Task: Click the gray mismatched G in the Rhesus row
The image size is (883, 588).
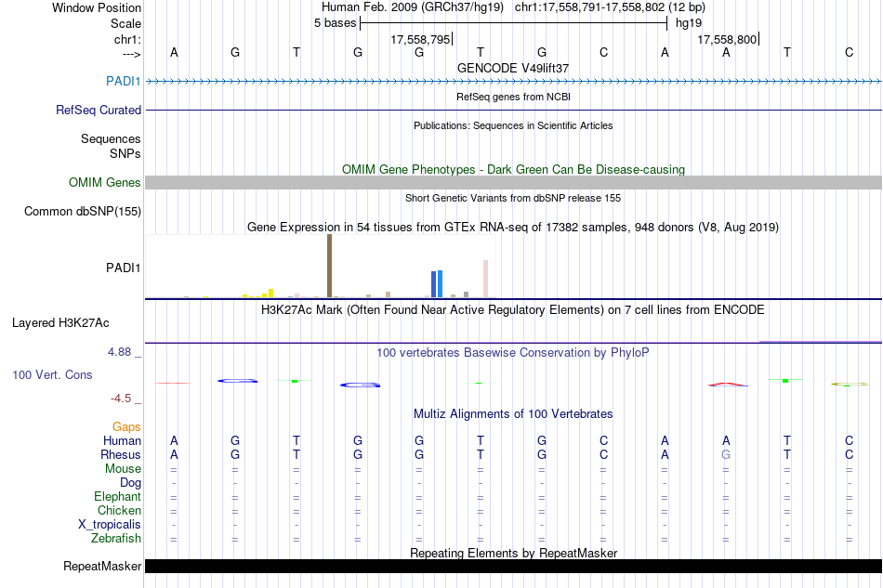Action: pos(726,454)
